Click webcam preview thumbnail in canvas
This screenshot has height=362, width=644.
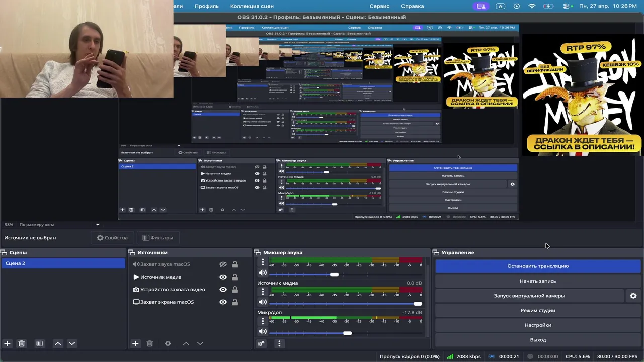click(87, 49)
